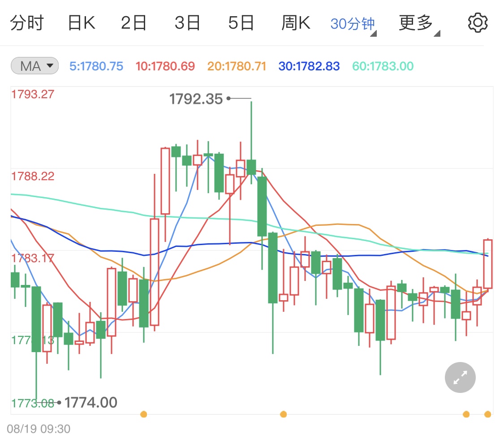Switch to the 日K daily candlestick tab
This screenshot has width=504, height=444.
pos(82,22)
